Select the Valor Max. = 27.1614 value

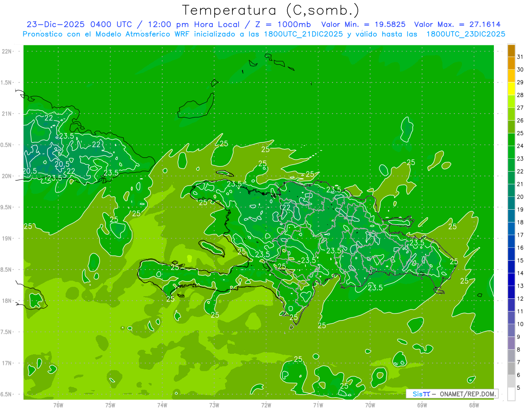[457, 24]
